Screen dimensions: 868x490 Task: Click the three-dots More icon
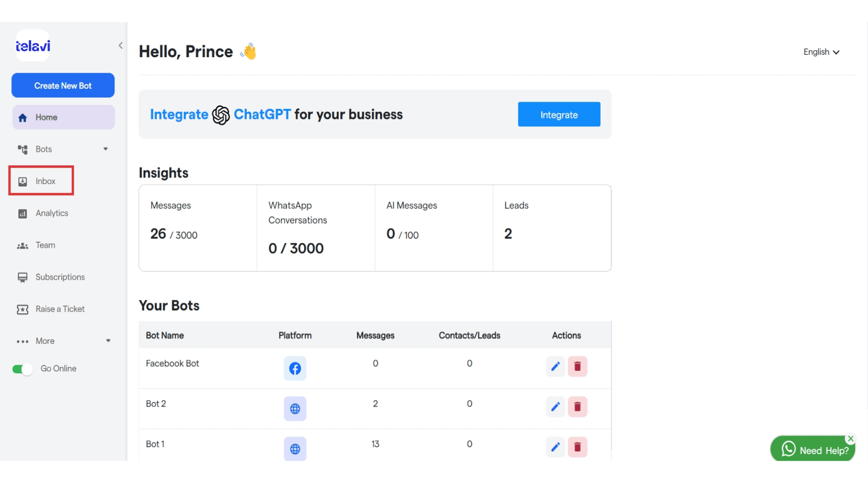tap(23, 342)
